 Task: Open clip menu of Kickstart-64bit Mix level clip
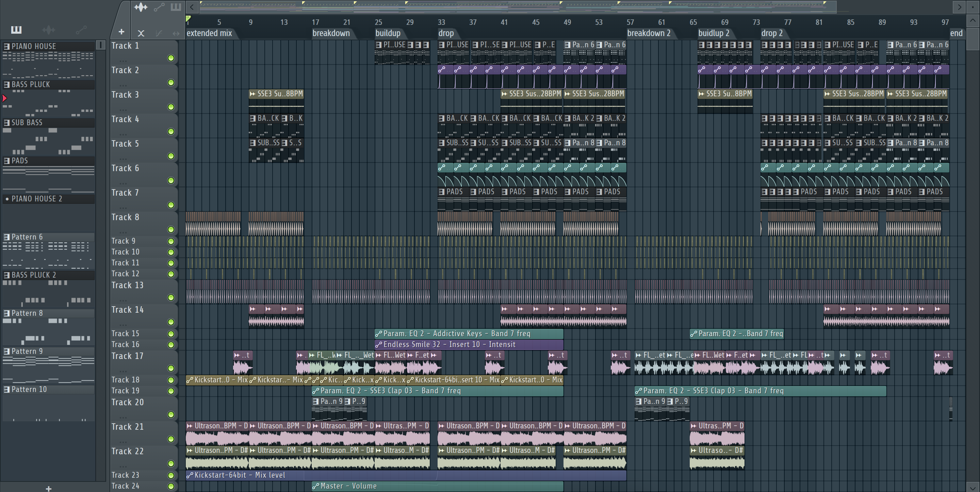click(190, 475)
